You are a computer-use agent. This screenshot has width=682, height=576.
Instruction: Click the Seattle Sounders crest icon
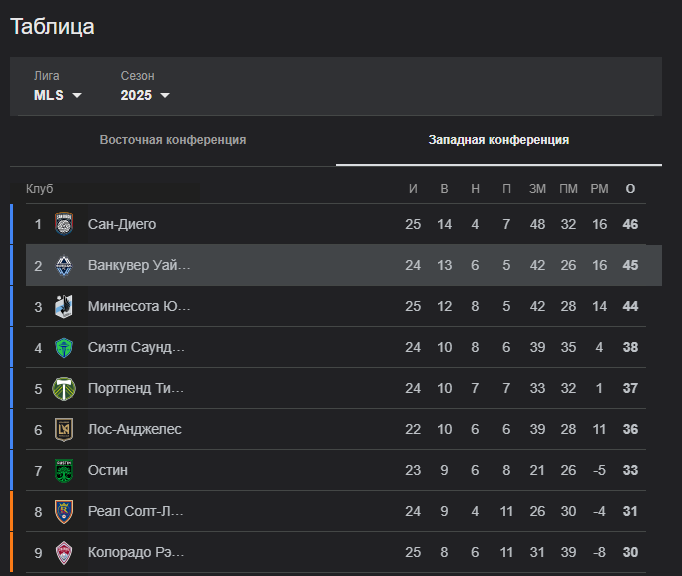64,347
